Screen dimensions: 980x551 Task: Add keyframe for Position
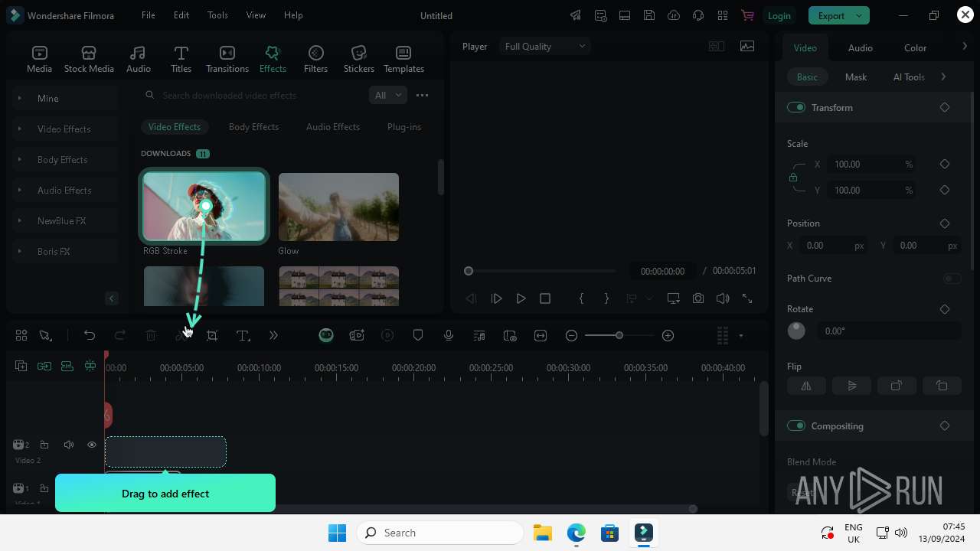(945, 223)
